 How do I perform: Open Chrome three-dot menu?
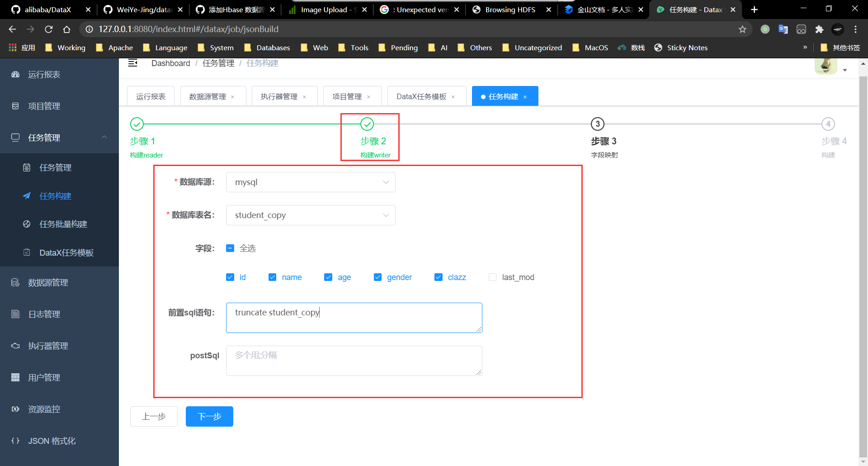tap(855, 29)
